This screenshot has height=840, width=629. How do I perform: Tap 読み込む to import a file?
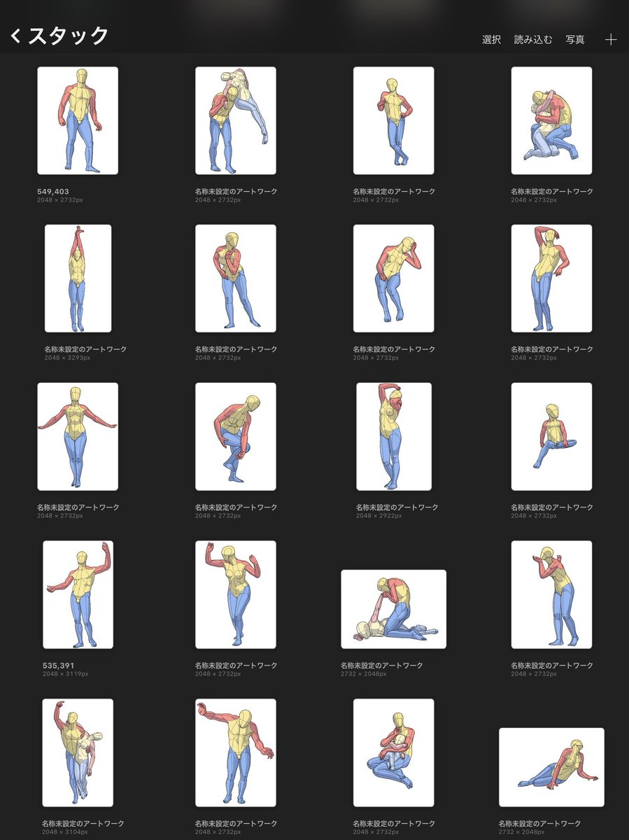click(533, 40)
